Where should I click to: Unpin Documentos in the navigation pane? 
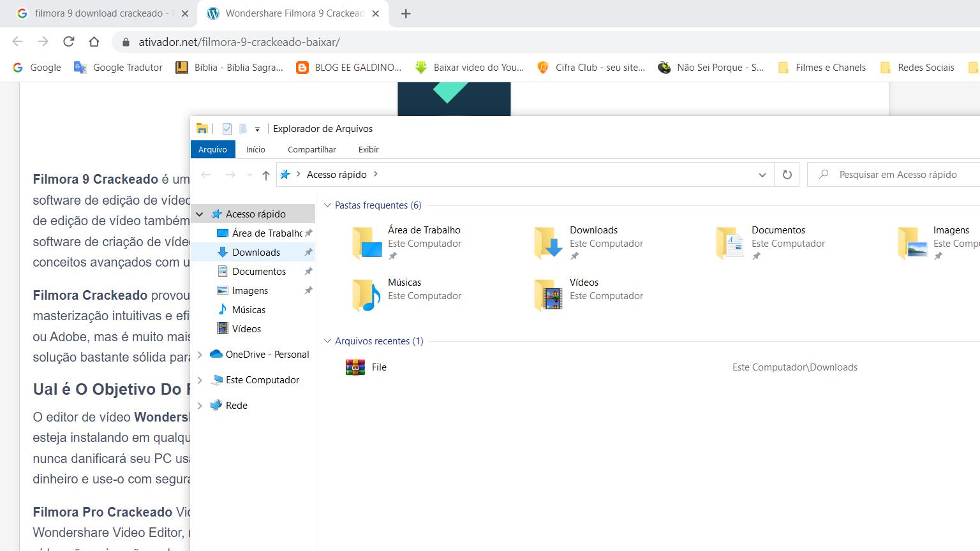(x=308, y=272)
